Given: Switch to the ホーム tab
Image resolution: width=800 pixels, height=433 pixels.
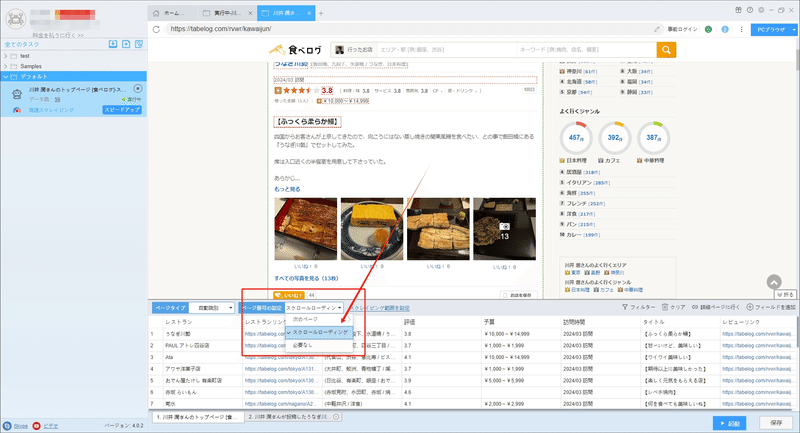Looking at the screenshot, I should [x=172, y=13].
